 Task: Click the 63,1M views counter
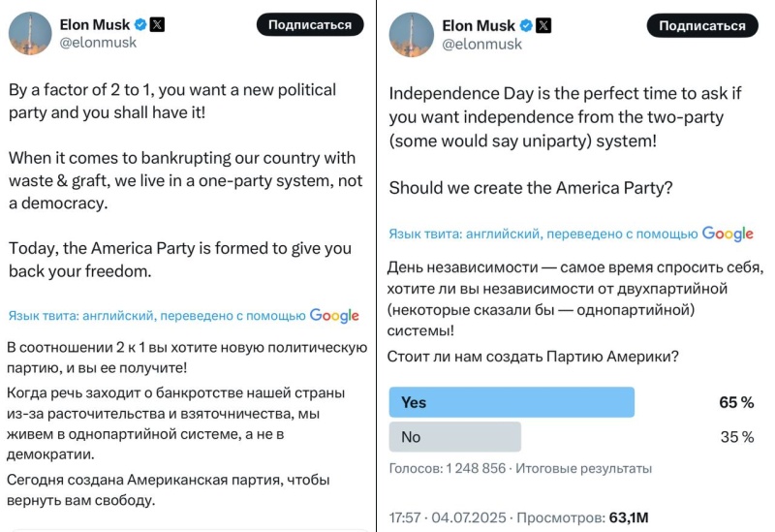tap(629, 516)
